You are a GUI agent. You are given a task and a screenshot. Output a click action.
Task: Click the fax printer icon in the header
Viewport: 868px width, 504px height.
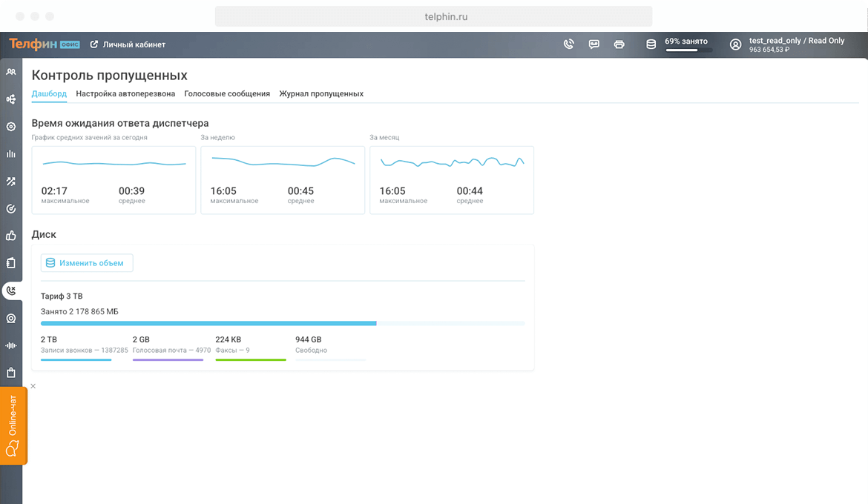point(619,44)
